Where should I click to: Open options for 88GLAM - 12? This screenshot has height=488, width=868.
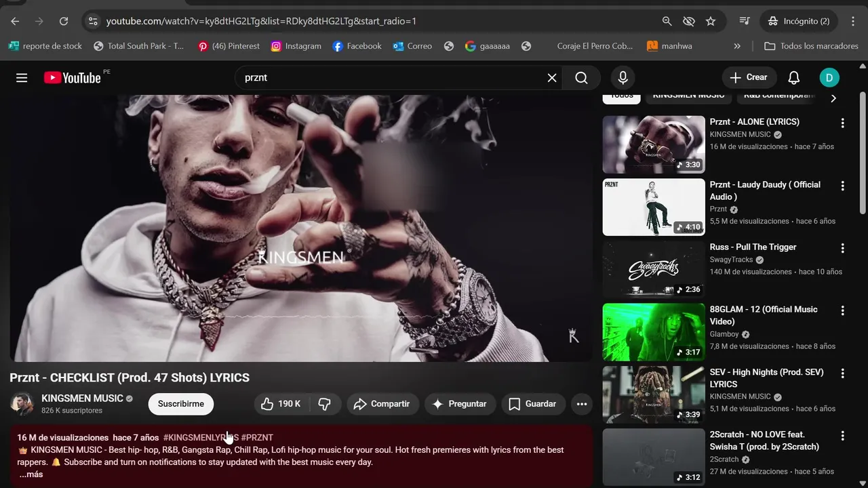pyautogui.click(x=843, y=310)
